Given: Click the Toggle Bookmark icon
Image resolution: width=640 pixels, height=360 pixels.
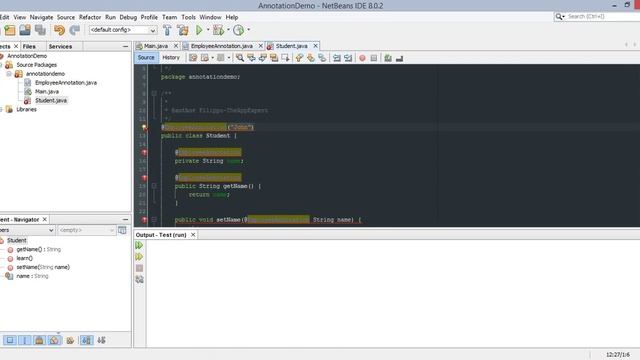Looking at the screenshot, I should 322,58.
